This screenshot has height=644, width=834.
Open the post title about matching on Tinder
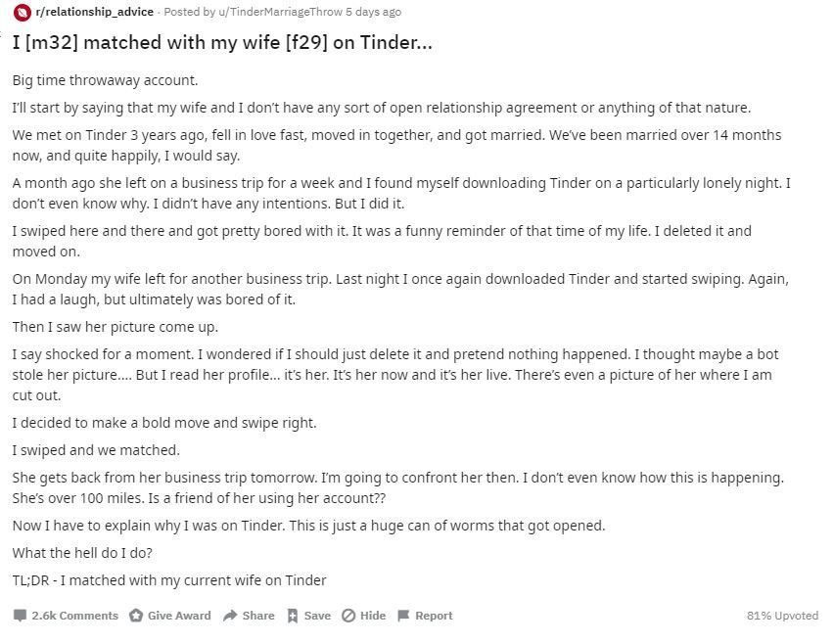point(222,43)
